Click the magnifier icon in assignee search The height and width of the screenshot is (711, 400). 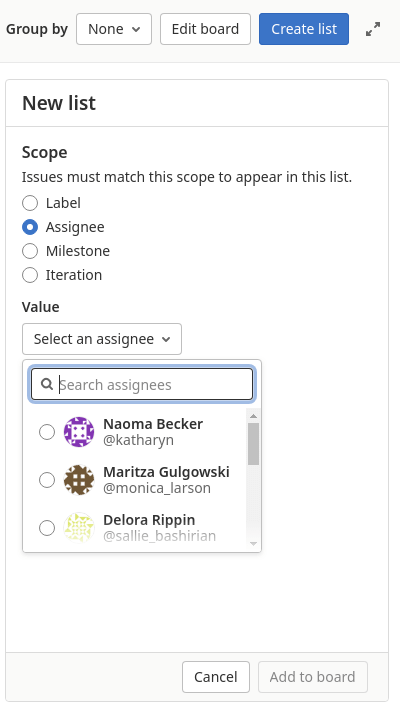click(x=47, y=385)
